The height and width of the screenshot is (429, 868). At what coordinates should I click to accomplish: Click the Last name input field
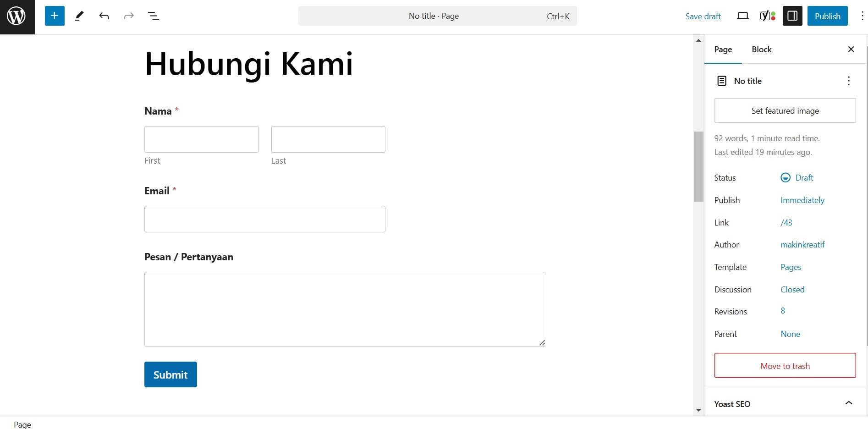(x=328, y=139)
